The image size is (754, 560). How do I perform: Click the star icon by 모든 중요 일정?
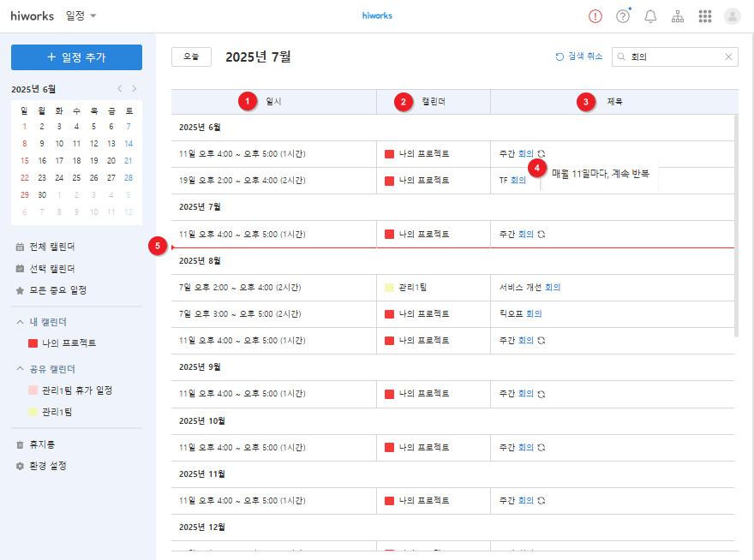(x=20, y=291)
